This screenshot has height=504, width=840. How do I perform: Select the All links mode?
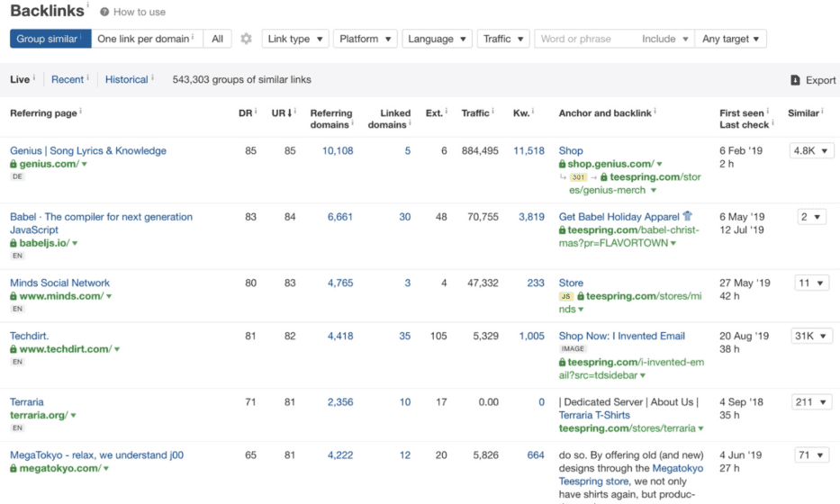pyautogui.click(x=217, y=39)
